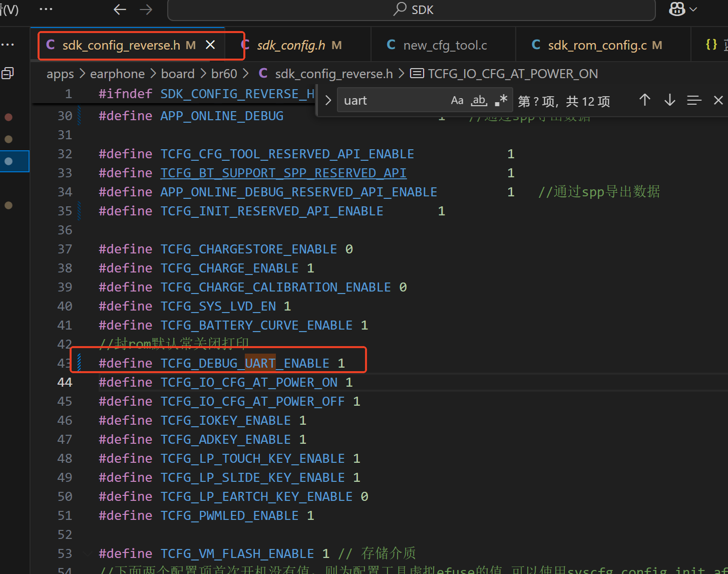The width and height of the screenshot is (728, 574).
Task: Click the TCFG_LP_EARTCH_KEY_ENABLE macro
Action: [256, 496]
